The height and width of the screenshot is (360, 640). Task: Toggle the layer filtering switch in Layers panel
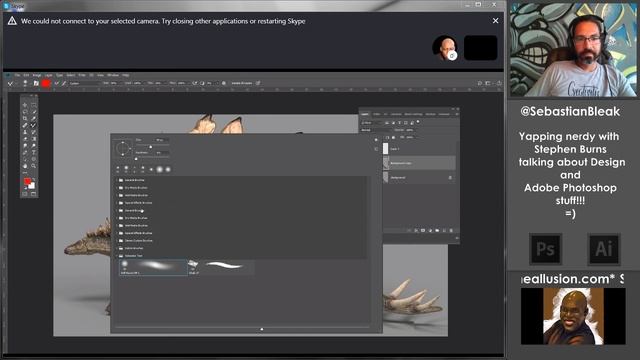(418, 122)
